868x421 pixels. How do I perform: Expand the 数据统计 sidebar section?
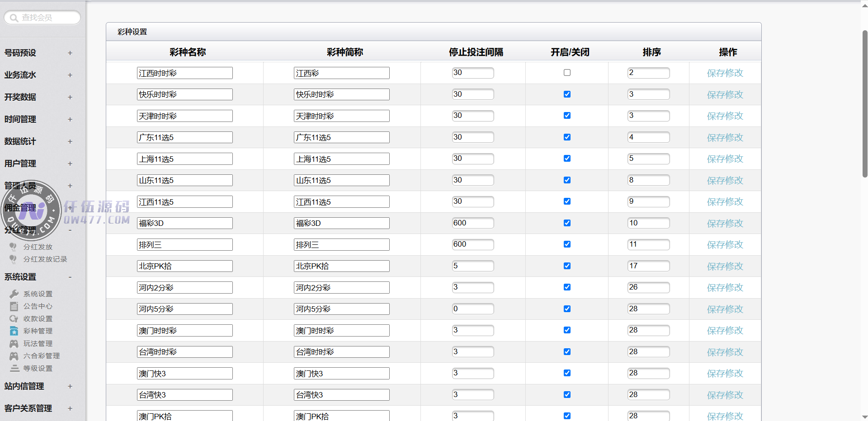coord(70,141)
